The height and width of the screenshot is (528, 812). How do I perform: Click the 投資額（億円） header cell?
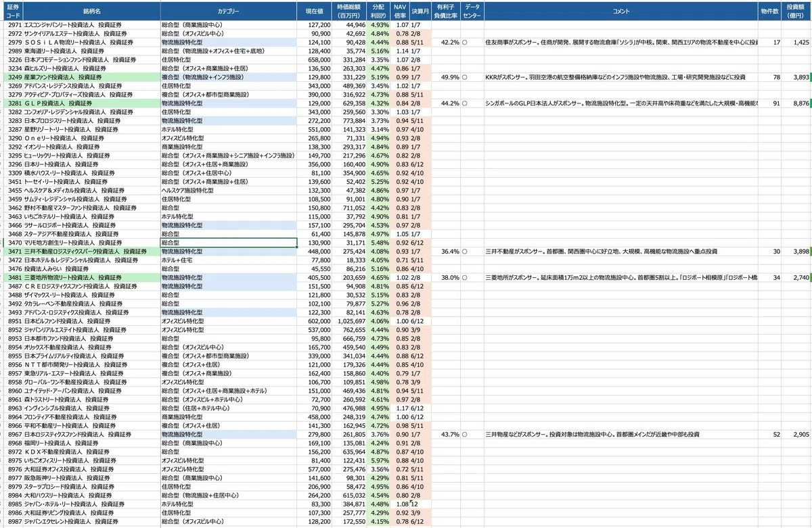pos(796,11)
